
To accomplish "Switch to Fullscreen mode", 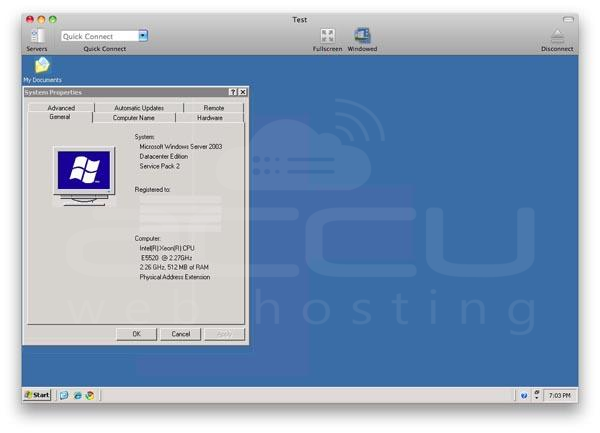I will click(x=328, y=36).
